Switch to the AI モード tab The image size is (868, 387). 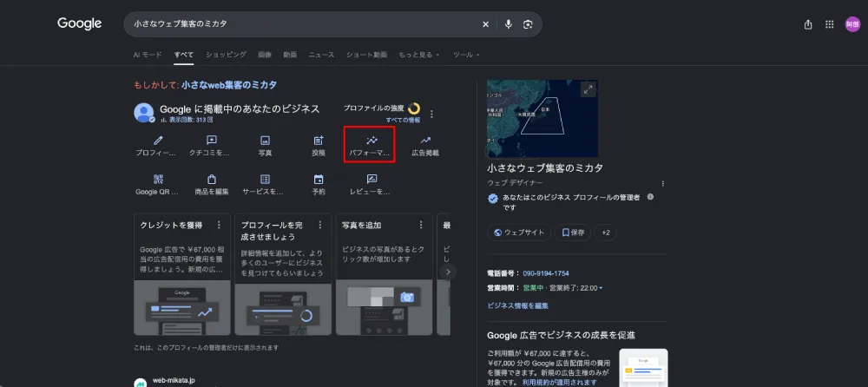pyautogui.click(x=148, y=55)
